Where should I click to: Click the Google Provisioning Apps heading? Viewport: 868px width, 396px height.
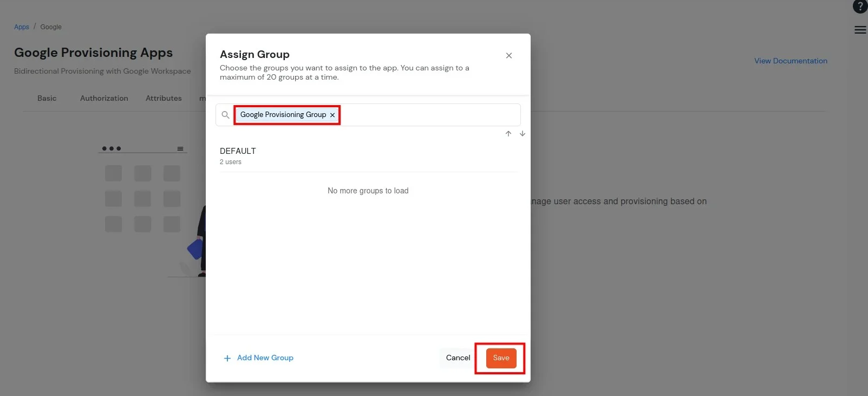[93, 53]
